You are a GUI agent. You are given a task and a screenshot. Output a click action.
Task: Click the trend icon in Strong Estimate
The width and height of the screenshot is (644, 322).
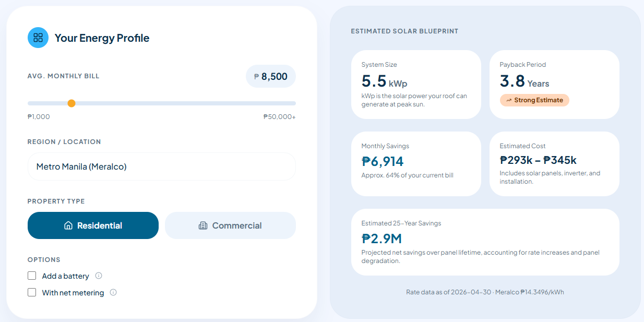pos(509,100)
